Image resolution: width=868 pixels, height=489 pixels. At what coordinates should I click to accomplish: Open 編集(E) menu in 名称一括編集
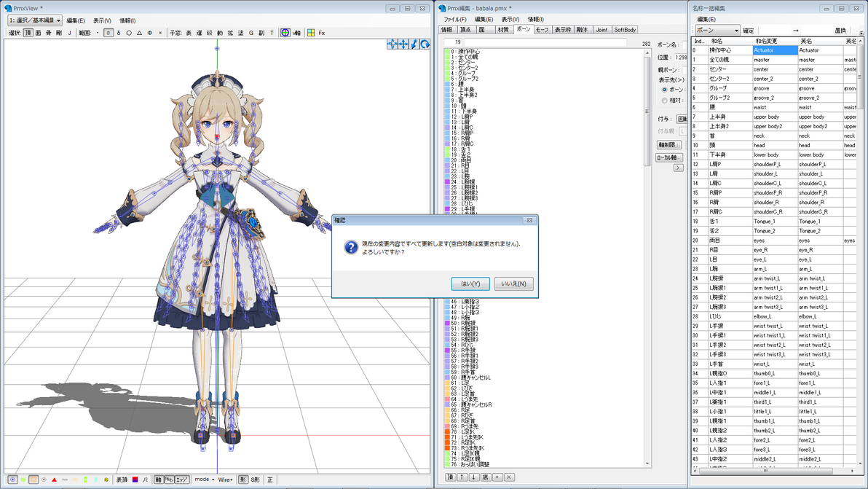[706, 20]
